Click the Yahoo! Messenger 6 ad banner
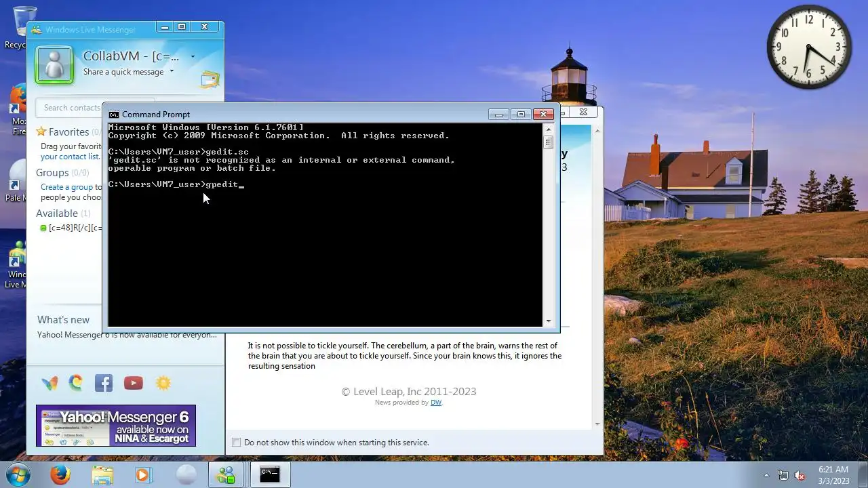This screenshot has width=868, height=488. click(116, 426)
